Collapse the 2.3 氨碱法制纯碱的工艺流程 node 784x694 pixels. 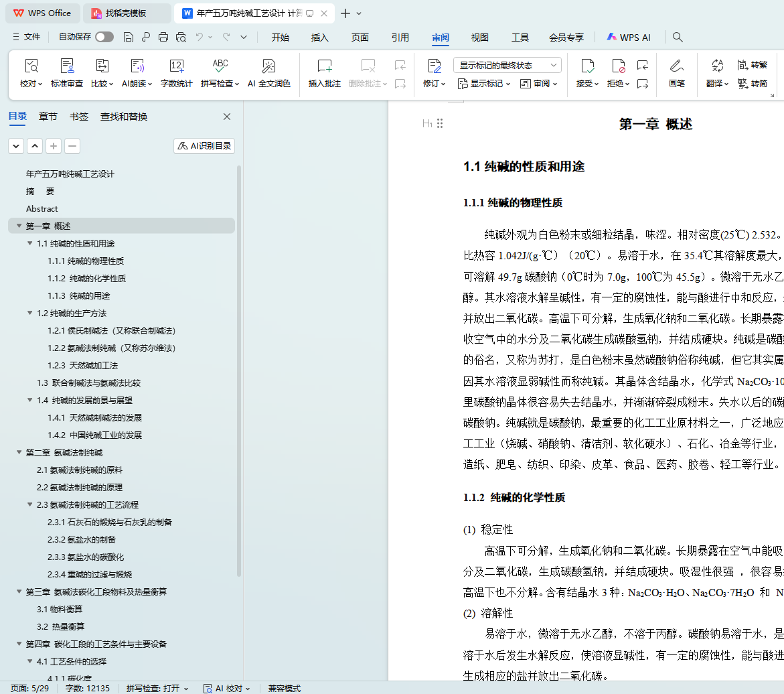(30, 505)
